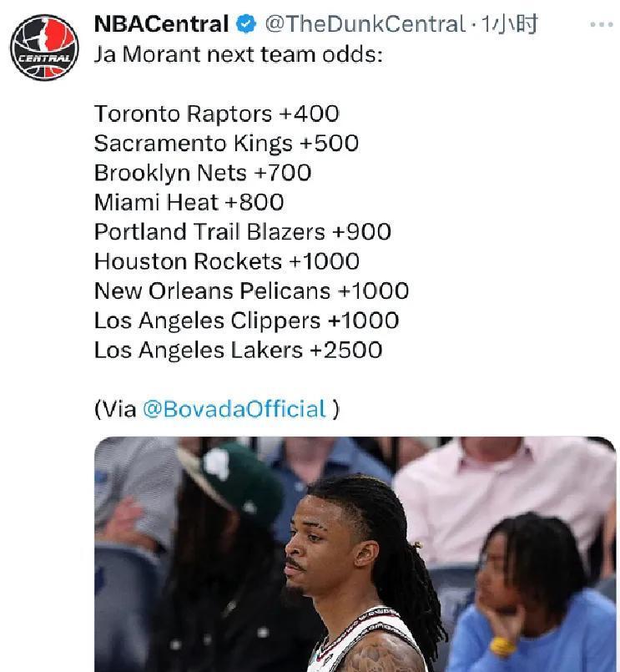Click the green cap in the photo
Image resolution: width=620 pixels, height=672 pixels.
[x=236, y=480]
